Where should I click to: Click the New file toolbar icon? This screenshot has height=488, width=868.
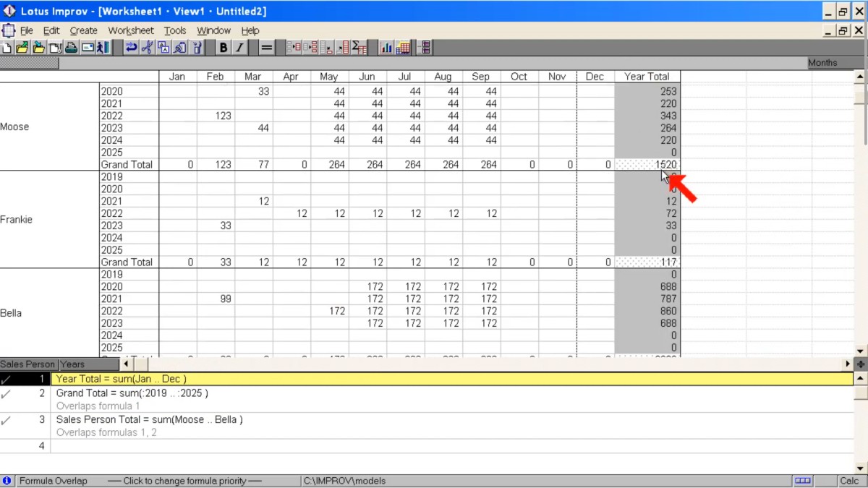pos(7,48)
